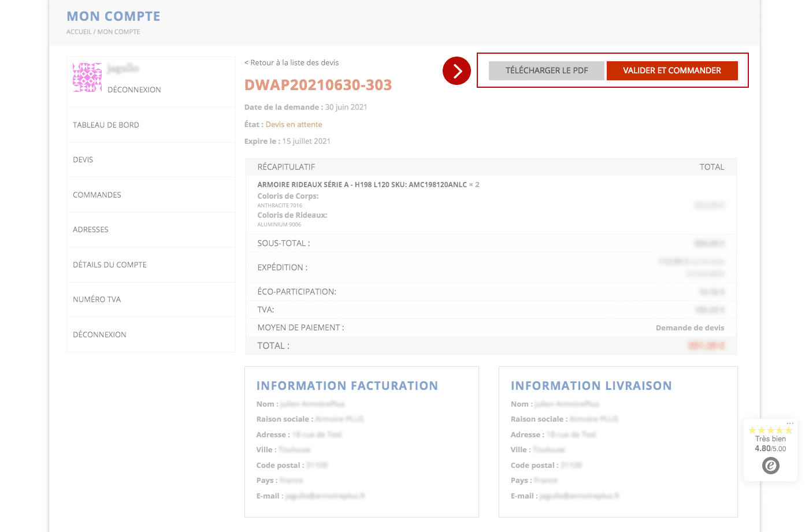Click the Devis en attente status

(294, 124)
